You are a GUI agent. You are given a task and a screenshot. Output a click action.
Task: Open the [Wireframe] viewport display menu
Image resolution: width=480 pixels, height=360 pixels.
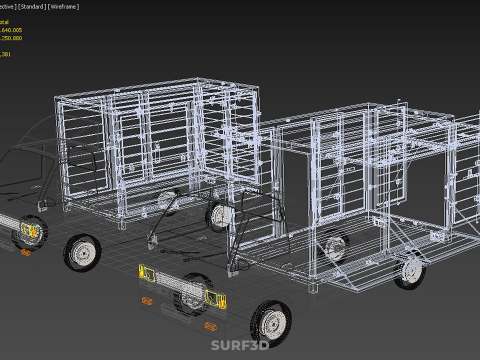pyautogui.click(x=63, y=7)
